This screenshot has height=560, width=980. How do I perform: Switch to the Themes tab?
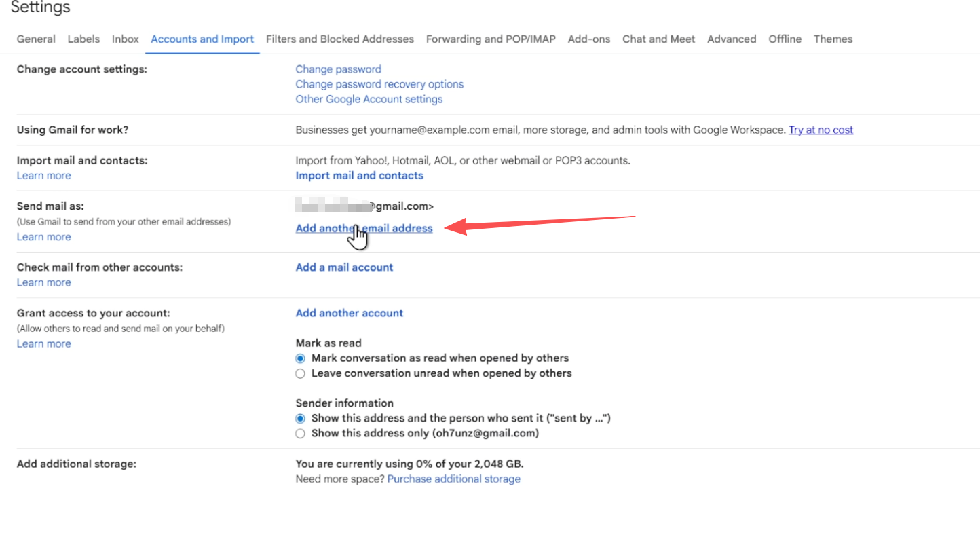tap(833, 39)
